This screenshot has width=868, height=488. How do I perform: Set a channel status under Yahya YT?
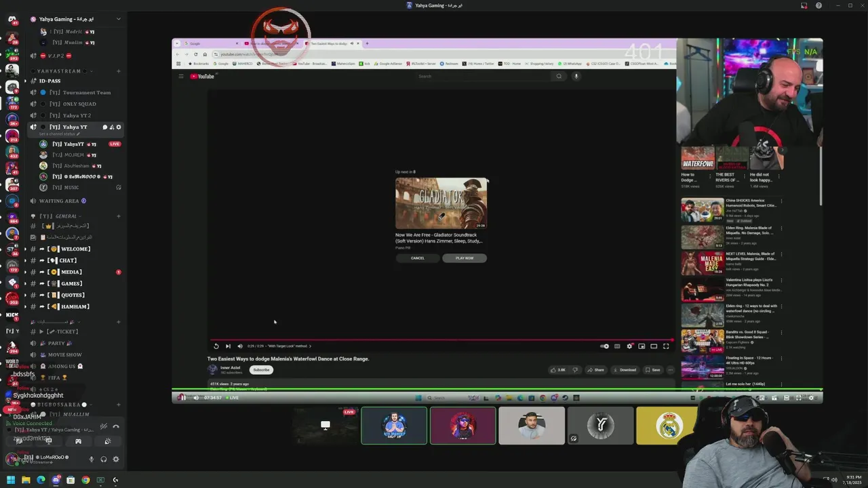[x=60, y=134]
